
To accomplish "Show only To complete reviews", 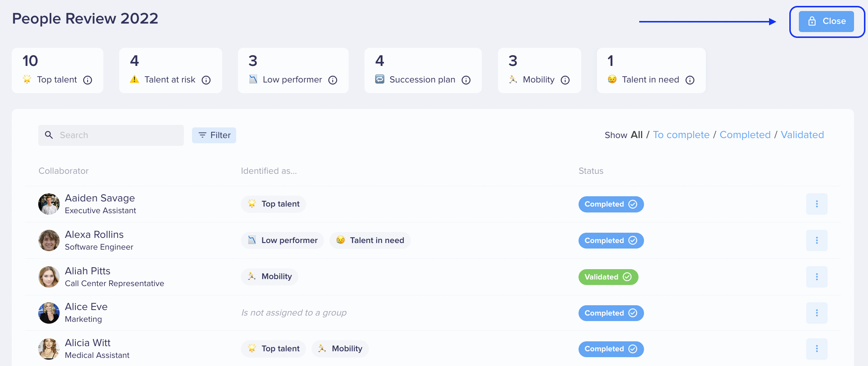I will coord(681,135).
